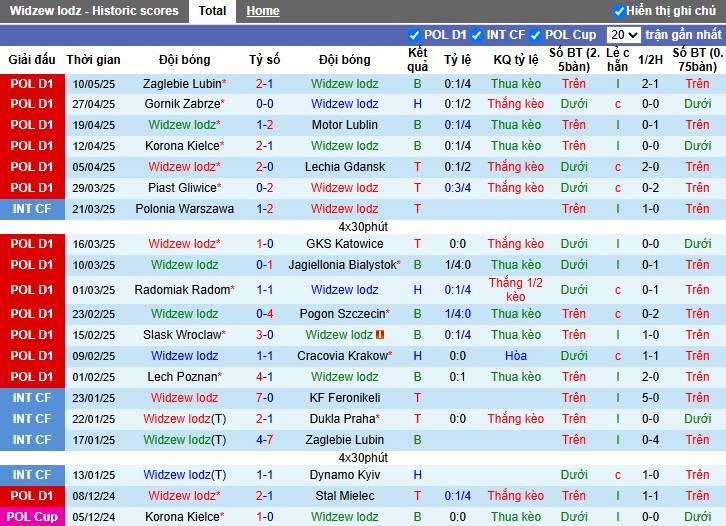Click the Tỷ số column header
726x526 pixels.
click(x=264, y=59)
